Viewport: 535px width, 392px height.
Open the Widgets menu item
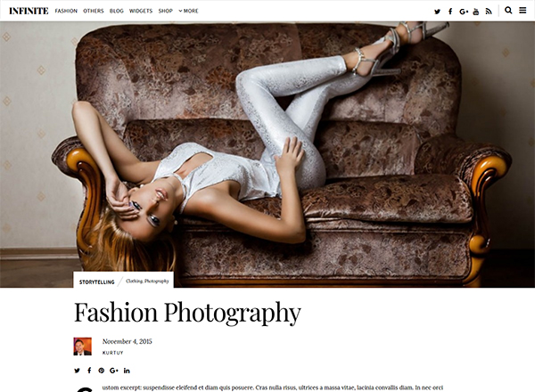[141, 11]
